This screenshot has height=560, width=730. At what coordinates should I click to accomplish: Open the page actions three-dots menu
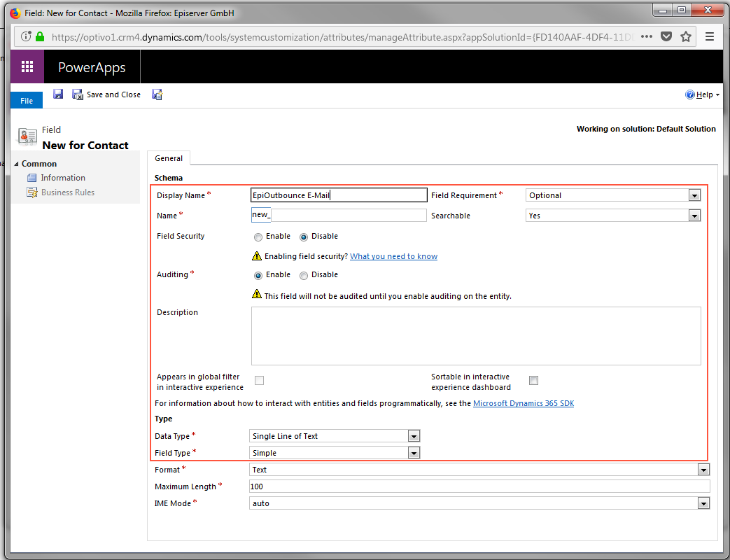point(647,36)
